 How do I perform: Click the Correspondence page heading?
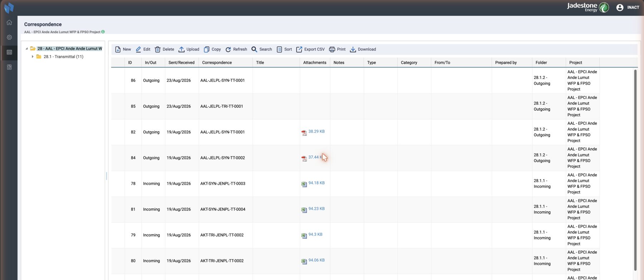[43, 24]
